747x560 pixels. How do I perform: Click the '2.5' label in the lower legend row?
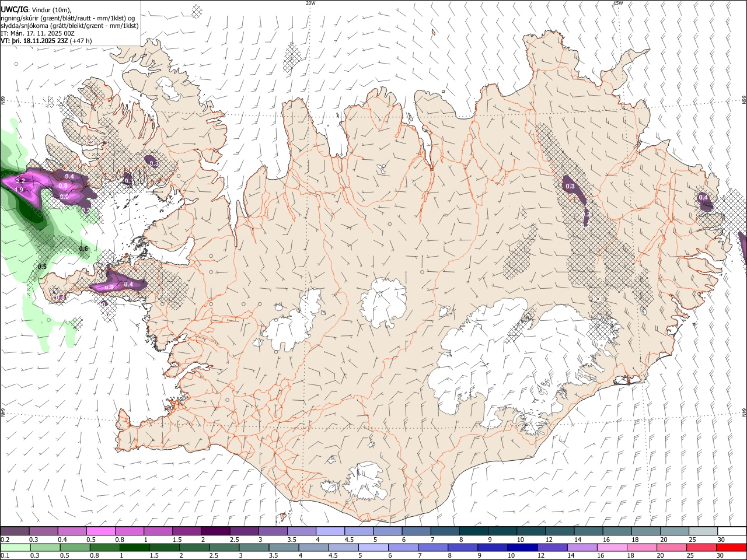pos(214,555)
